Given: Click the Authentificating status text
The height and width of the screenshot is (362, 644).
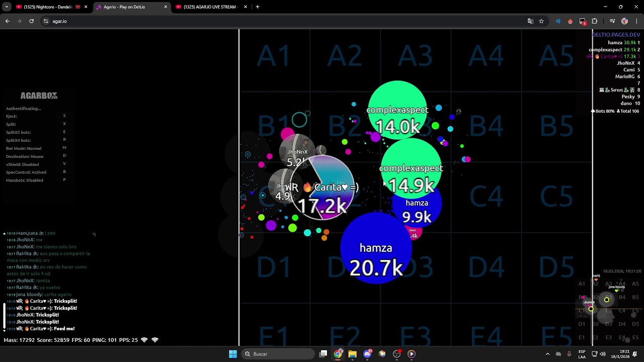Looking at the screenshot, I should tap(24, 109).
